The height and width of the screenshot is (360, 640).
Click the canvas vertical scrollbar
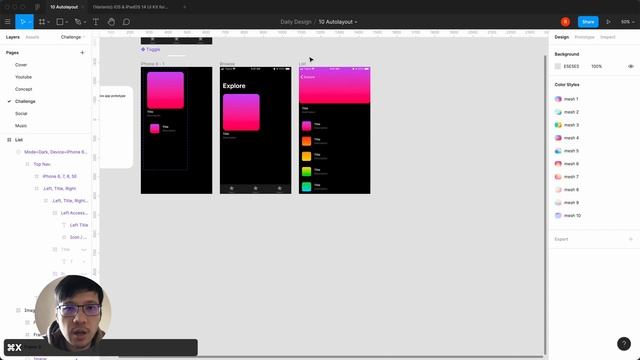pyautogui.click(x=545, y=204)
